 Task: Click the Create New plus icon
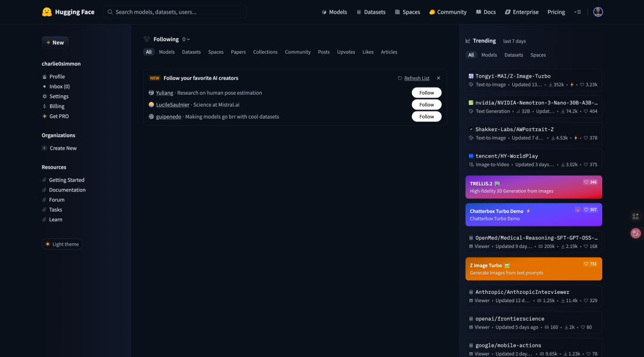click(44, 148)
